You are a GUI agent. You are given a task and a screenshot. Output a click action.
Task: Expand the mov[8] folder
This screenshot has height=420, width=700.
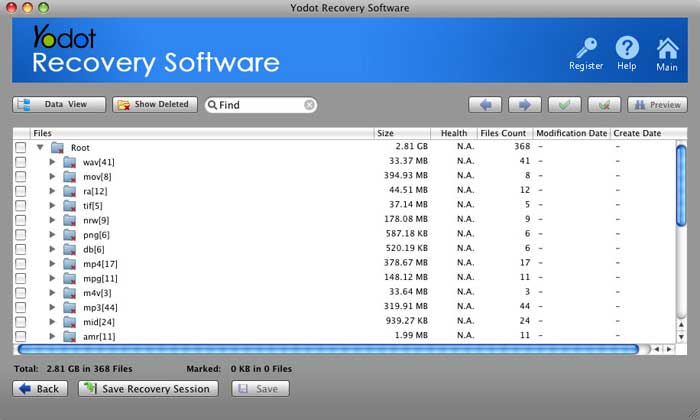coord(52,176)
